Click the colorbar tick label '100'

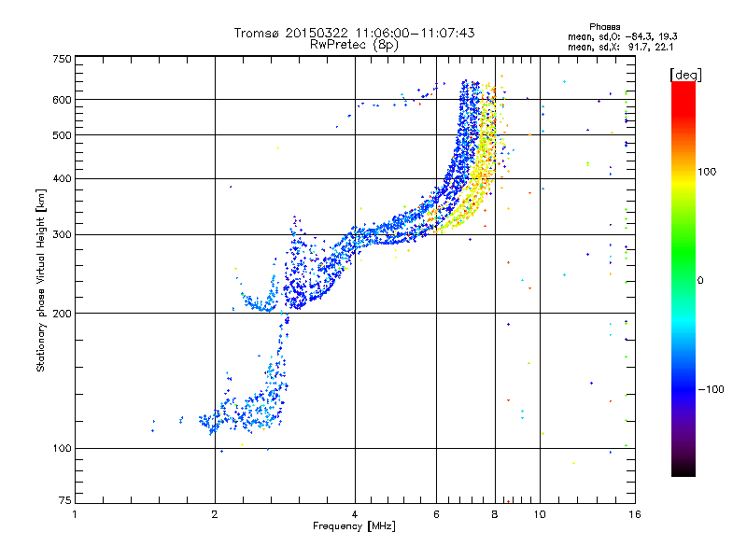tap(707, 172)
